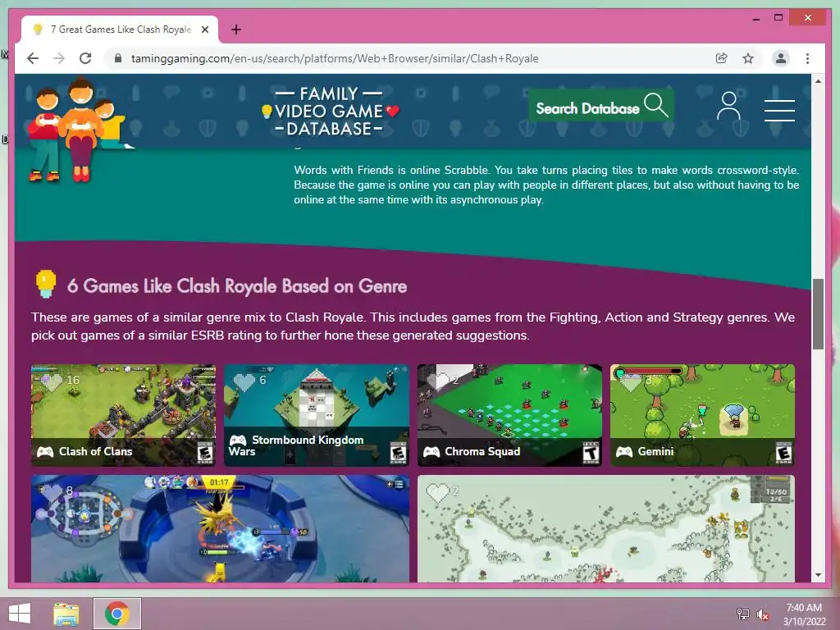
Task: Click the controller icon on Chroma Squad
Action: pos(431,452)
